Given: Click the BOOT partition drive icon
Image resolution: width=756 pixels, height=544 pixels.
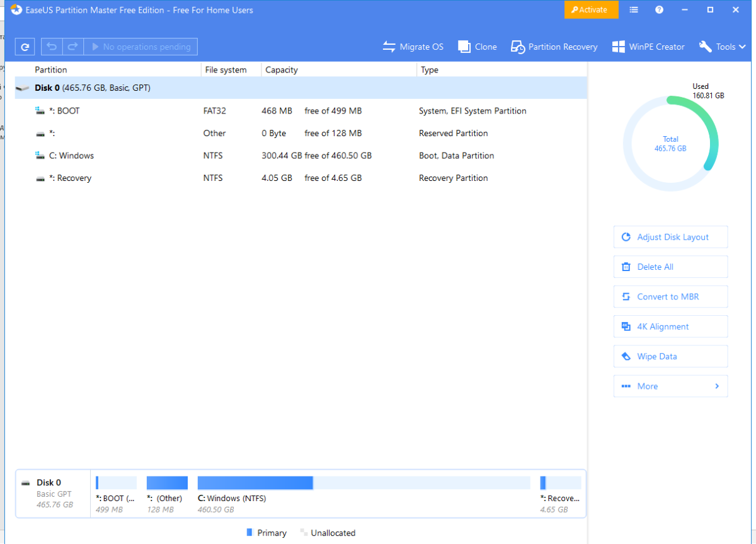Looking at the screenshot, I should (40, 111).
